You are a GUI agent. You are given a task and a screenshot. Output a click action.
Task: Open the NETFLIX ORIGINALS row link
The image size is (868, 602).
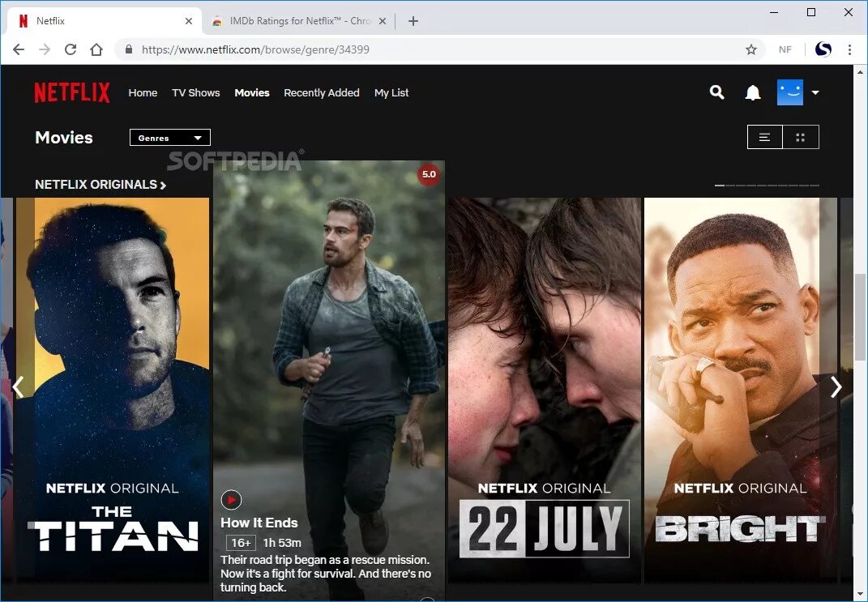coord(100,185)
